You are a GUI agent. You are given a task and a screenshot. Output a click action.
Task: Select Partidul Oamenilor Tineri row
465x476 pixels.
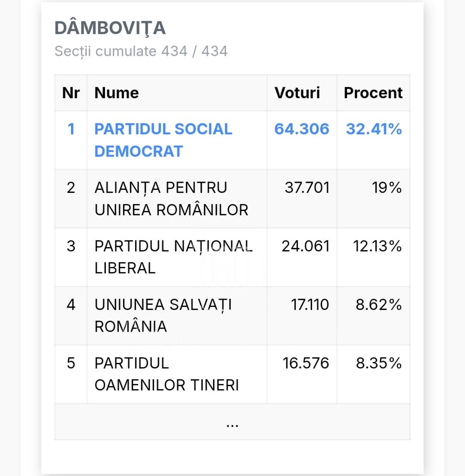click(232, 374)
